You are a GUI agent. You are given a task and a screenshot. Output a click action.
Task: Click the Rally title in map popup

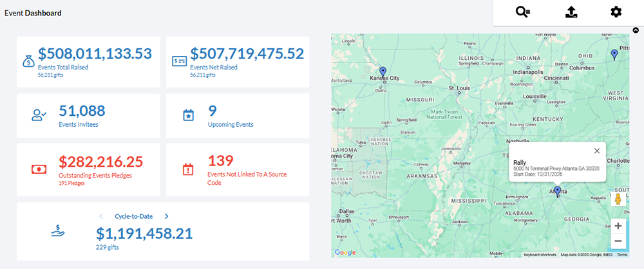520,163
